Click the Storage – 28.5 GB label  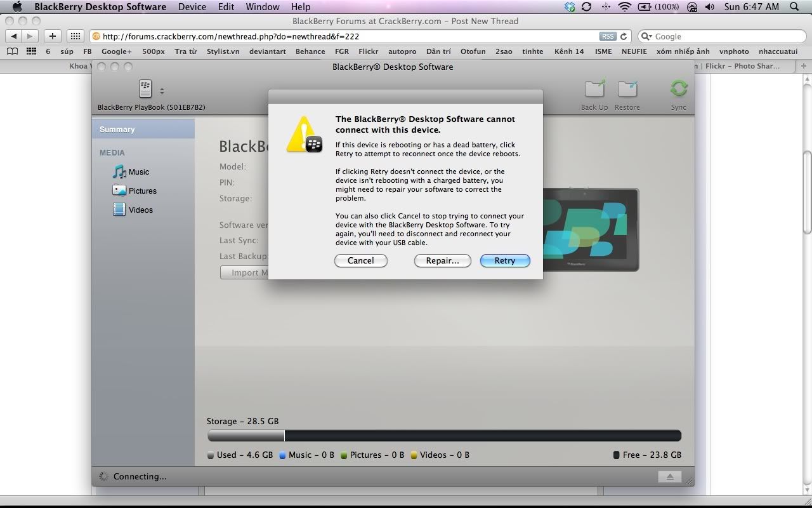[x=242, y=421]
